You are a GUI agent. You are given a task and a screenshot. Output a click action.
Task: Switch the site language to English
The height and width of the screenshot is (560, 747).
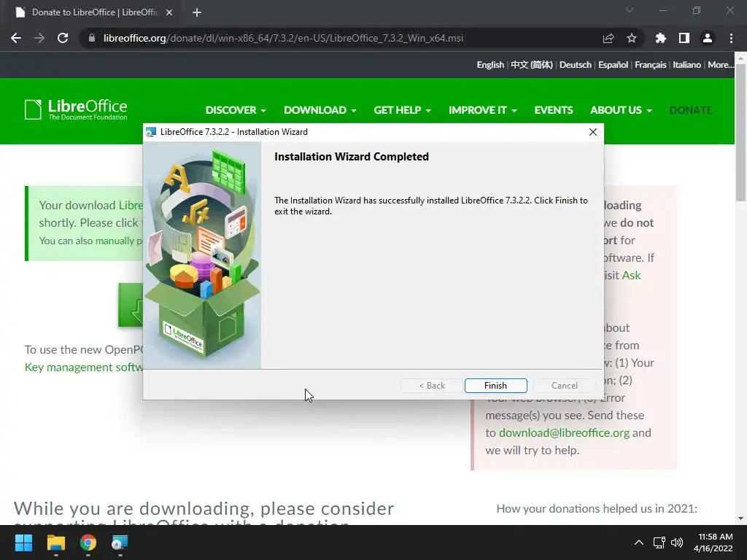tap(490, 65)
